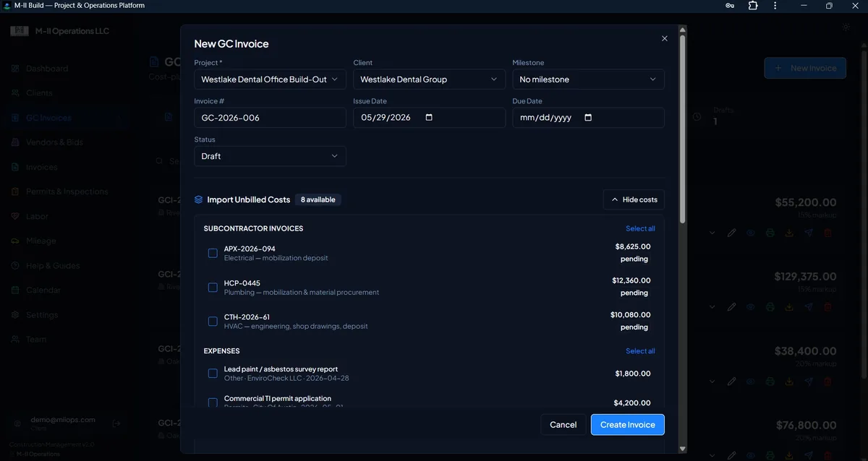Click the red trash icon for the $55,200.00 invoice
868x461 pixels.
point(828,233)
